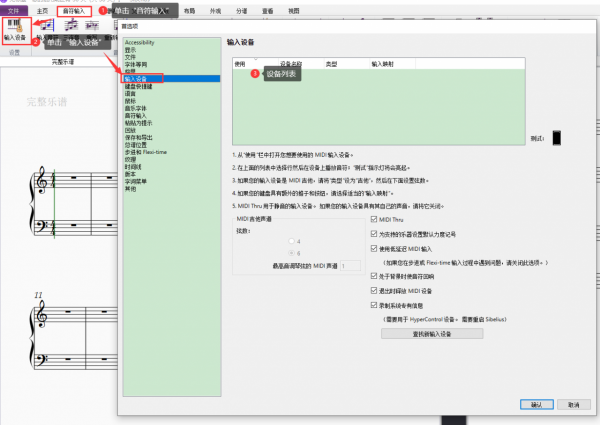Select 鼠标 in preferences list
The image size is (600, 425).
tap(130, 101)
